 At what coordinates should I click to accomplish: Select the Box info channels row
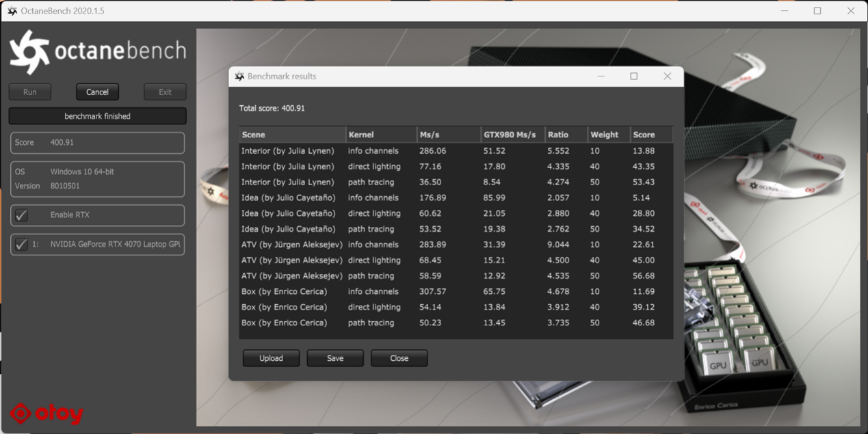click(x=456, y=291)
